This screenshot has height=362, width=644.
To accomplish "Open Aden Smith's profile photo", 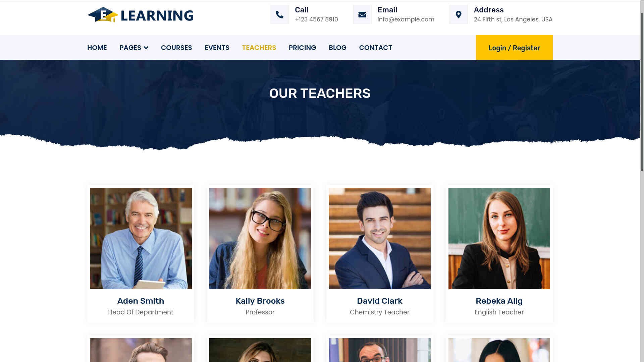I will (141, 238).
